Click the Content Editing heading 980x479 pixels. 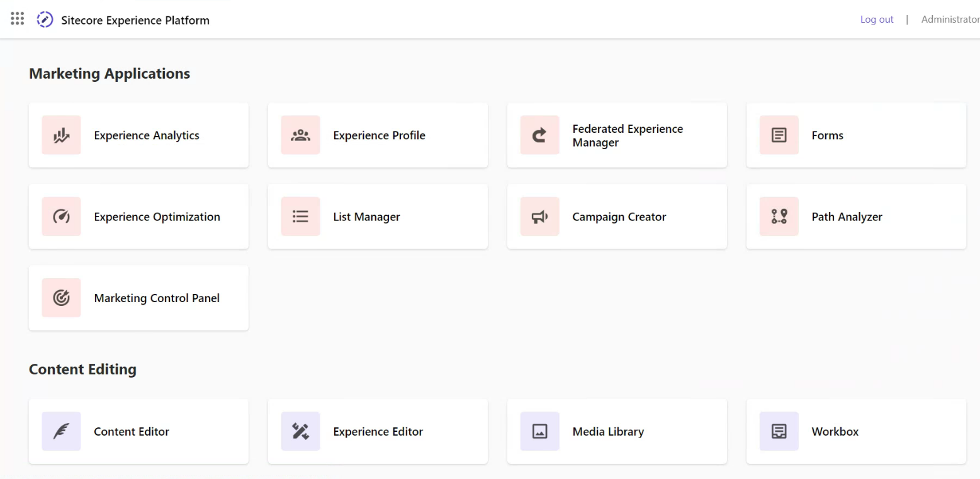[82, 369]
